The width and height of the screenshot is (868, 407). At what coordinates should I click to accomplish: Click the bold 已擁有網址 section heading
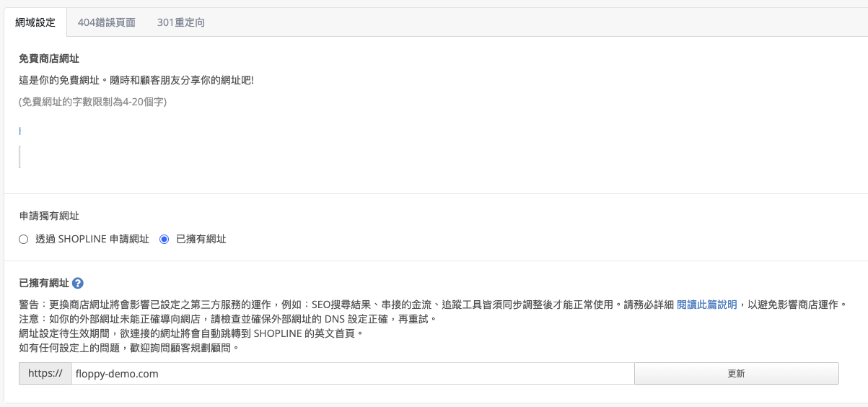coord(44,284)
